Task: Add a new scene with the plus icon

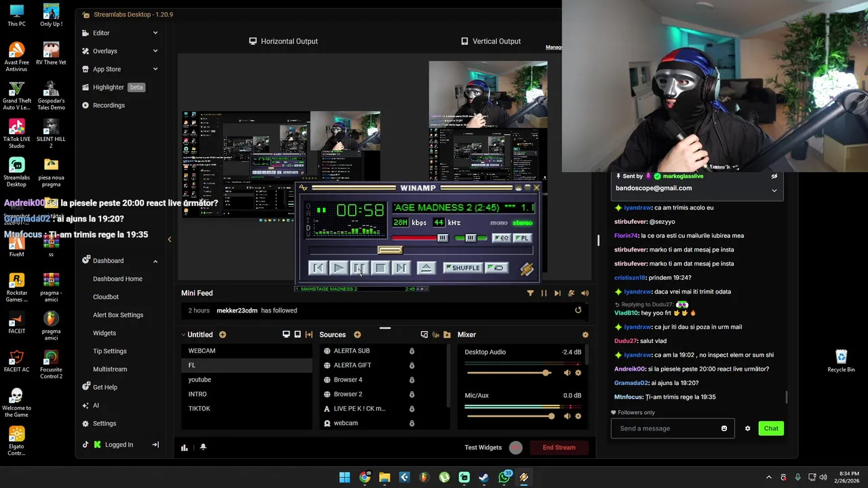Action: [x=222, y=335]
